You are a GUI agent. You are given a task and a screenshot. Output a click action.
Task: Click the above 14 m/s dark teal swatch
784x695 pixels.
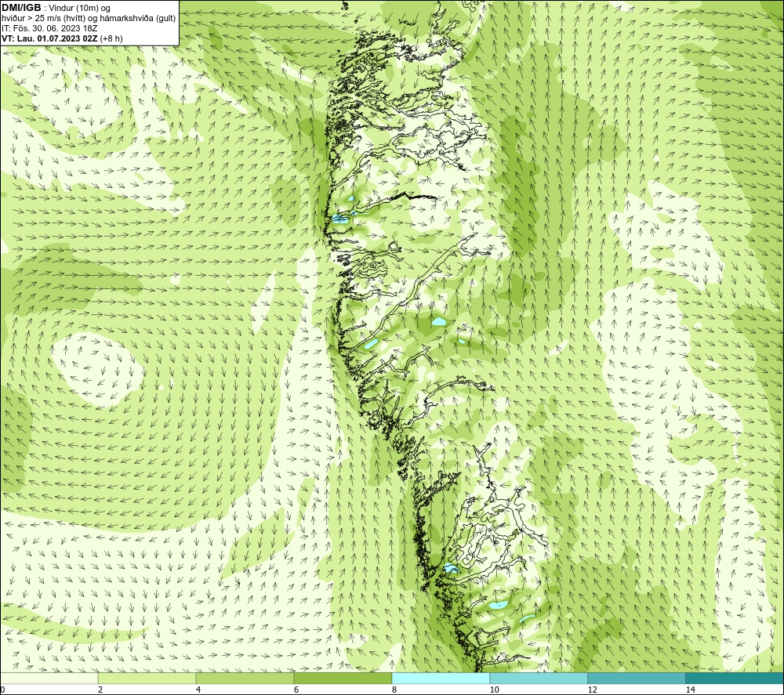pos(735,678)
